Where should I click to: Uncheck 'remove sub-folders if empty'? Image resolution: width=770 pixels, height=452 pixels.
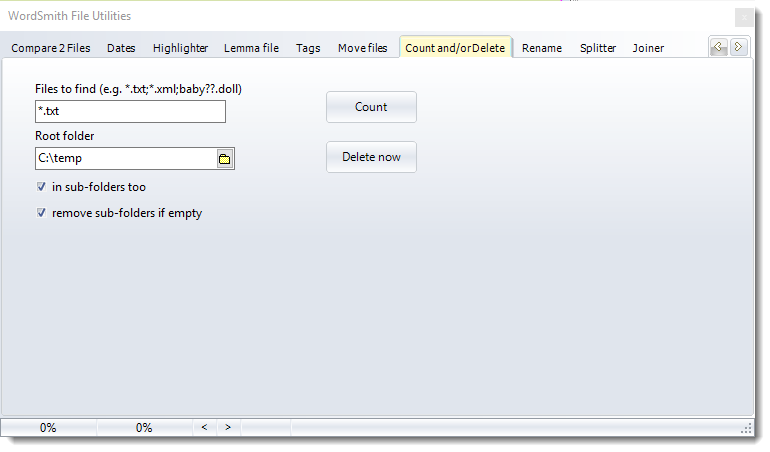41,213
